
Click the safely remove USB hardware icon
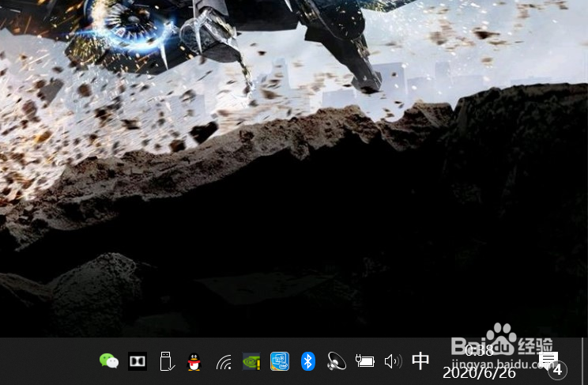tap(166, 361)
